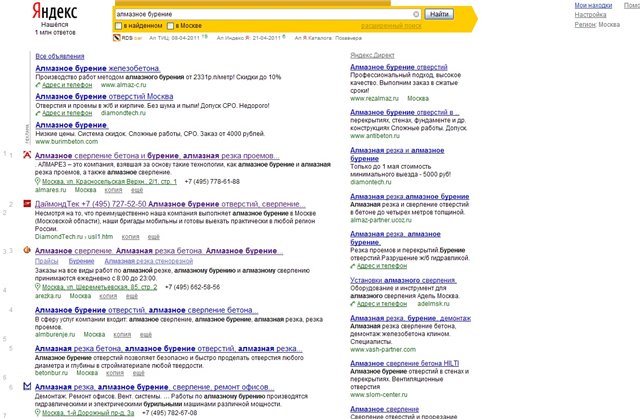The width and height of the screenshot is (640, 419).
Task: Open the «Яндекс.Директ» heading link
Action: pyautogui.click(x=372, y=55)
